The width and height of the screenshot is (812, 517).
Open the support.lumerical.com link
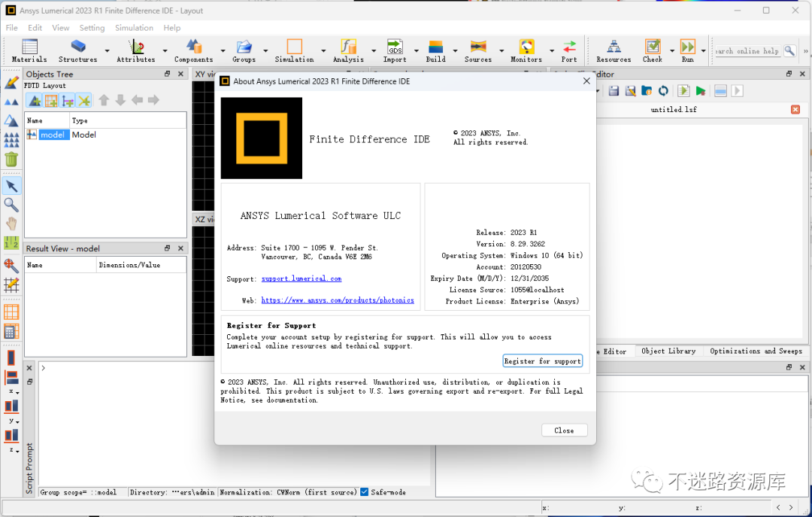pos(301,278)
